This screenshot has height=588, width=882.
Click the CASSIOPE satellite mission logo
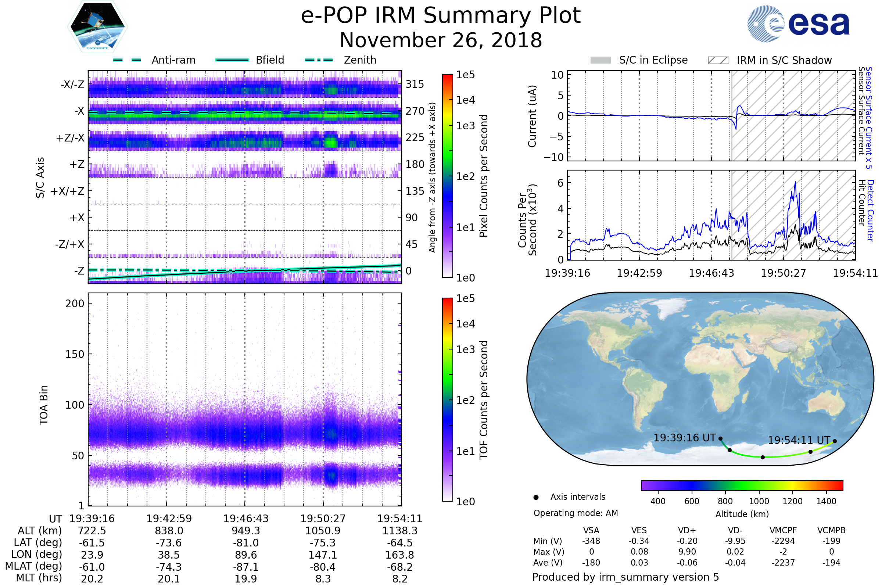tap(97, 27)
